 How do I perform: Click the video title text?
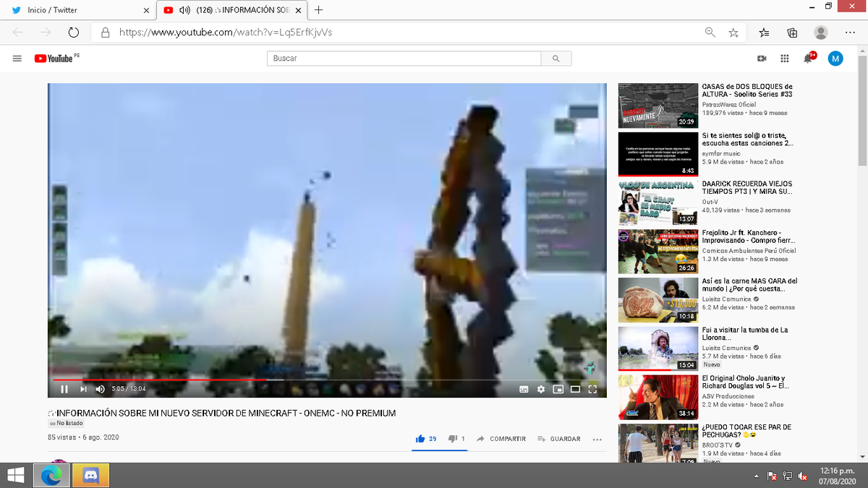click(222, 413)
